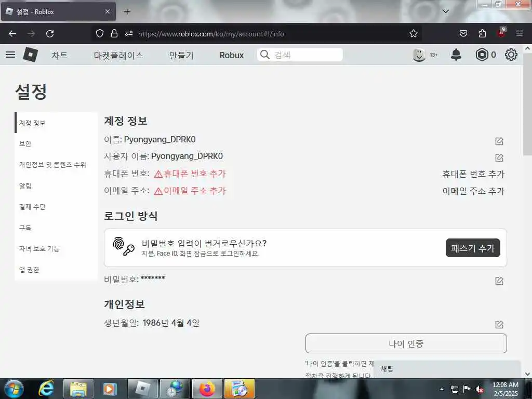Open Windows Media Player taskbar icon
The image size is (532, 399).
point(110,389)
